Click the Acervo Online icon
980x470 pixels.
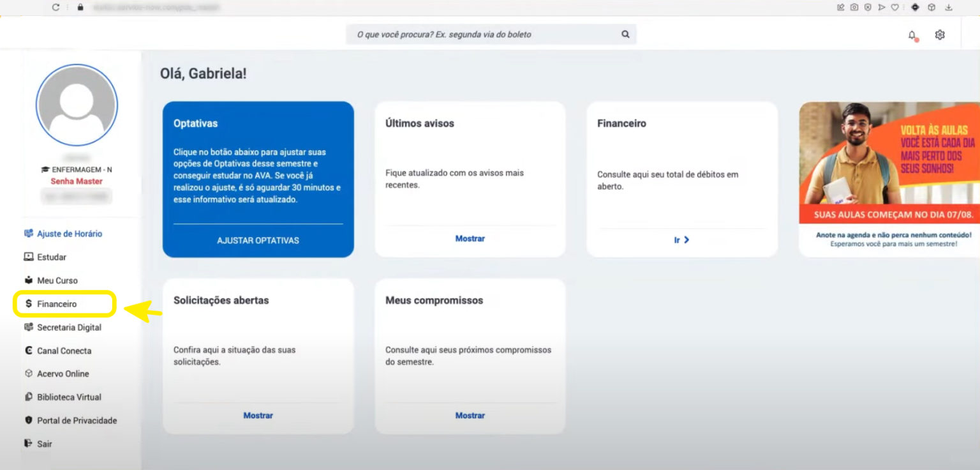28,374
